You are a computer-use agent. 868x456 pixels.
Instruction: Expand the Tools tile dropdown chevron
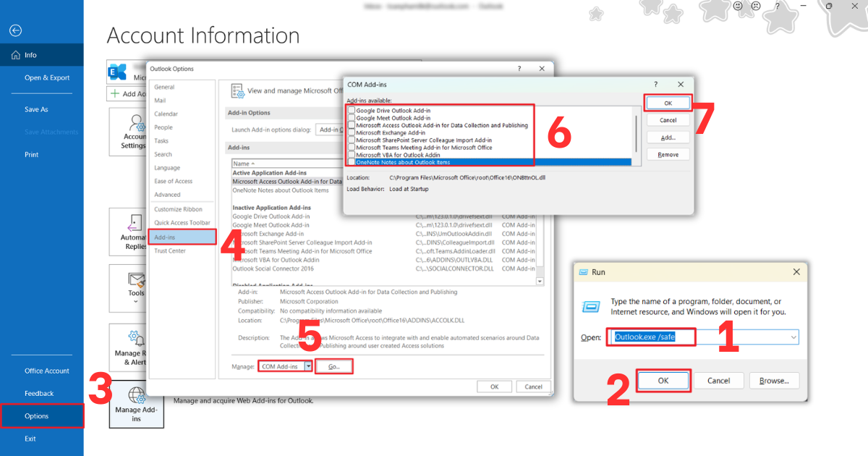tap(136, 301)
